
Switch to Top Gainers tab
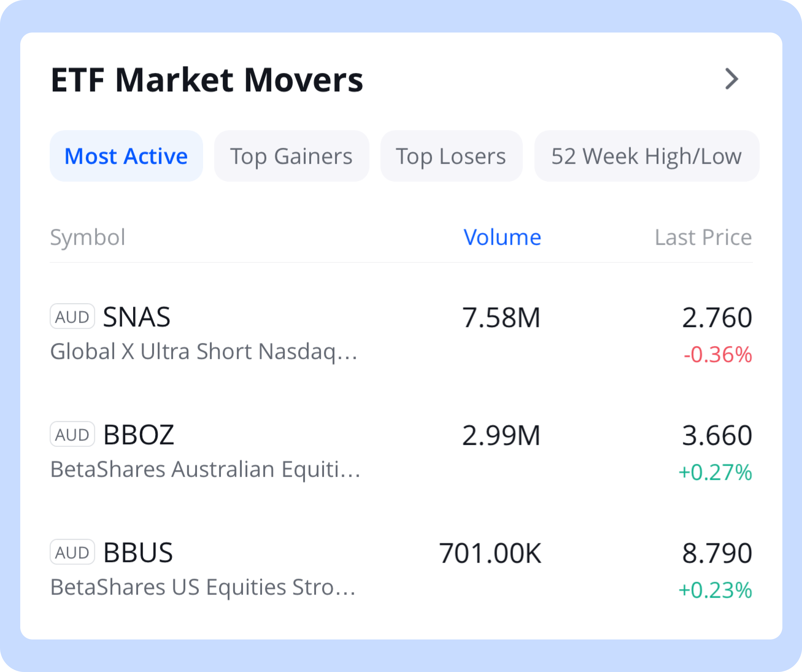pyautogui.click(x=291, y=156)
